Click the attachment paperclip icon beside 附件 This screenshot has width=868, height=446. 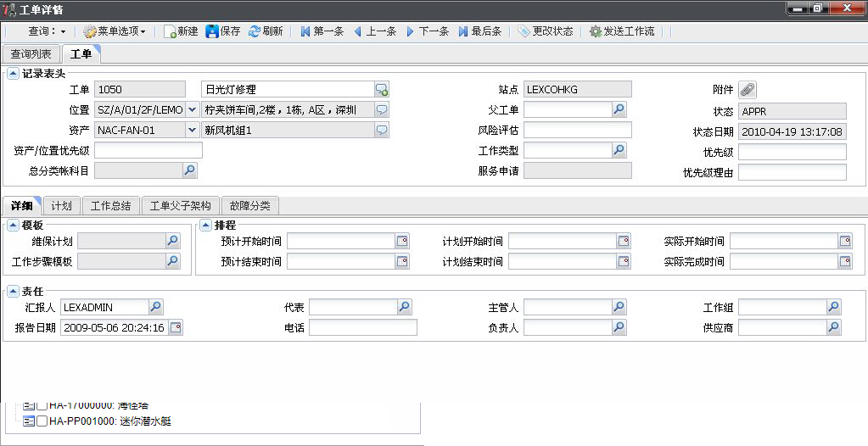[748, 90]
